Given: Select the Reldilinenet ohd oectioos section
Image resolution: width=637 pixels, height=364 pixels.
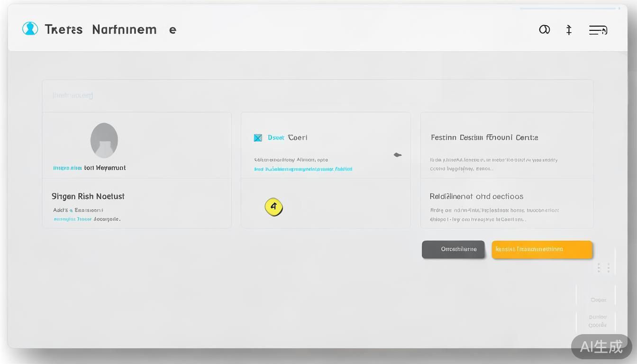Looking at the screenshot, I should pyautogui.click(x=476, y=196).
